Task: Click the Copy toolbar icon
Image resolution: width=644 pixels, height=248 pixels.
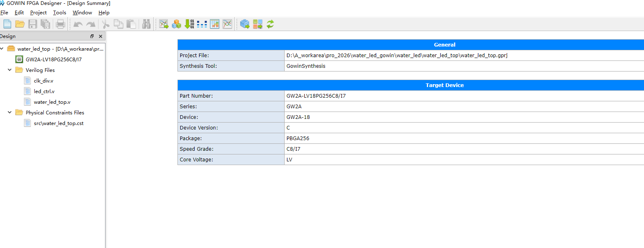Action: [119, 24]
